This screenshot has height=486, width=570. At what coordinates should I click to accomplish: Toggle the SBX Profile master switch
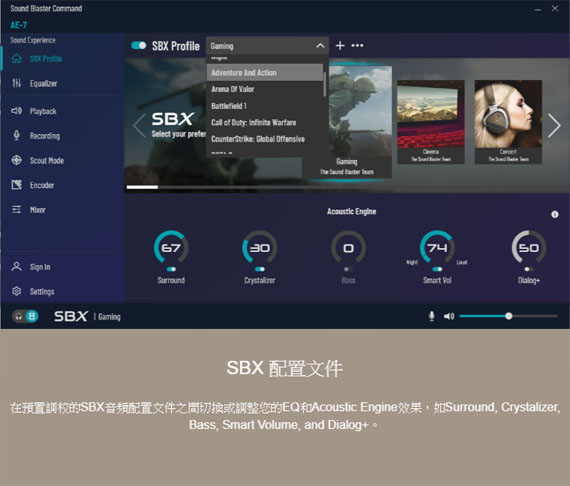click(x=139, y=45)
